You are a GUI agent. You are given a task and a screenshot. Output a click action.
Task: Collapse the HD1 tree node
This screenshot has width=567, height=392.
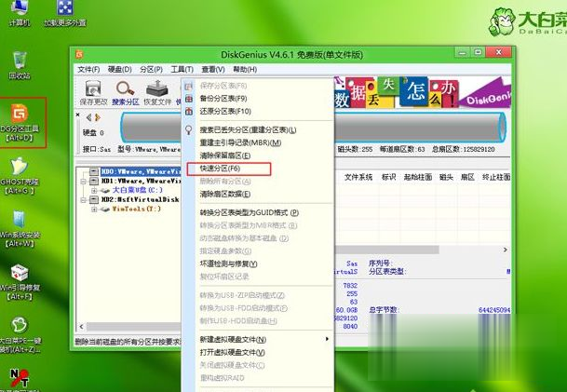pyautogui.click(x=84, y=181)
